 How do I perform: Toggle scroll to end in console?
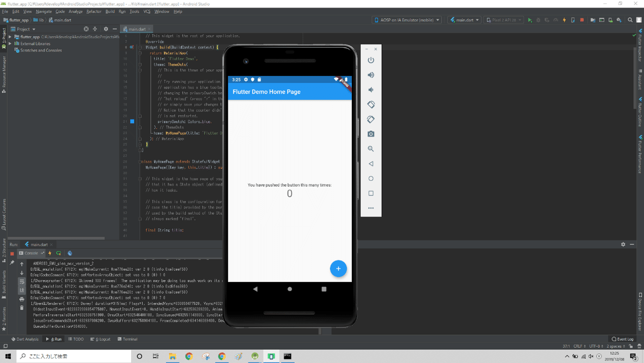22,290
